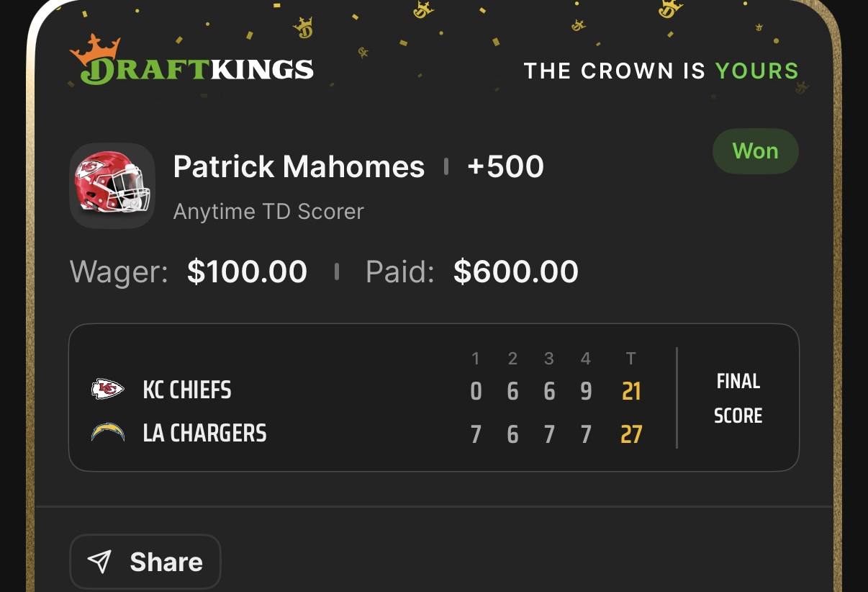Viewport: 868px width, 592px height.
Task: Select the LA CHARGERS team name
Action: (204, 434)
